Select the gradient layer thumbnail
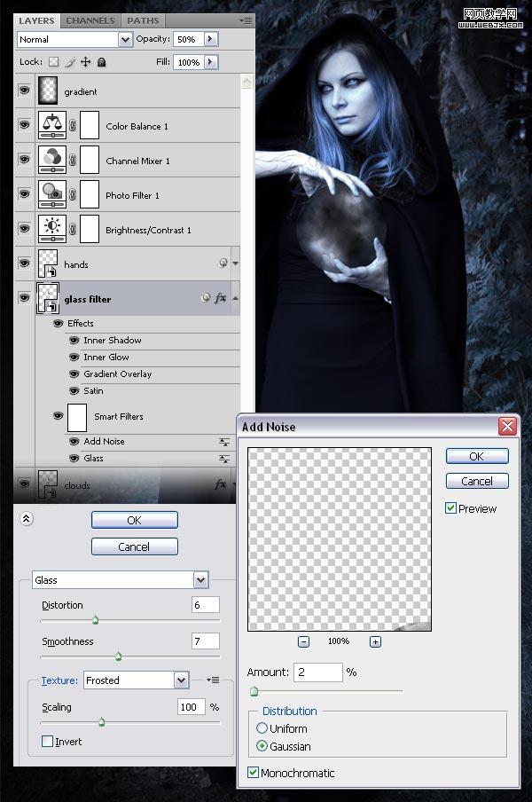 click(48, 90)
